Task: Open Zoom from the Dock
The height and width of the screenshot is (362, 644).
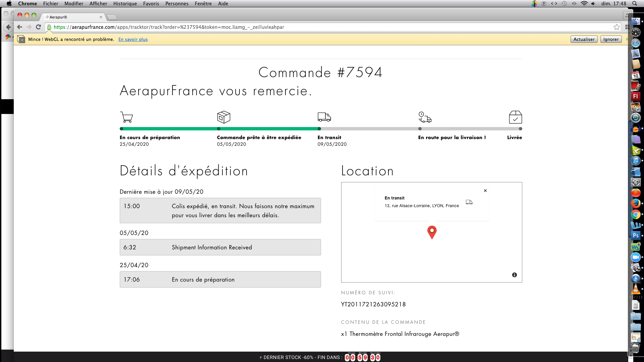Action: (x=636, y=257)
